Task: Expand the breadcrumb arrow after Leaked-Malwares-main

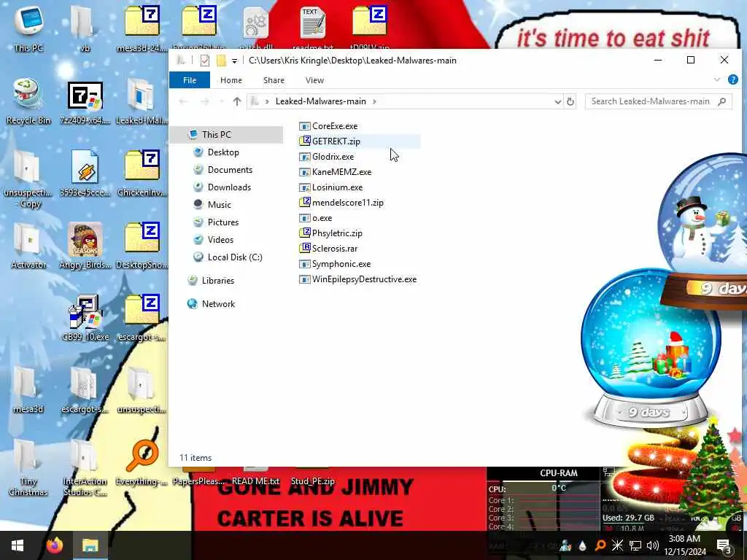Action: (x=374, y=101)
